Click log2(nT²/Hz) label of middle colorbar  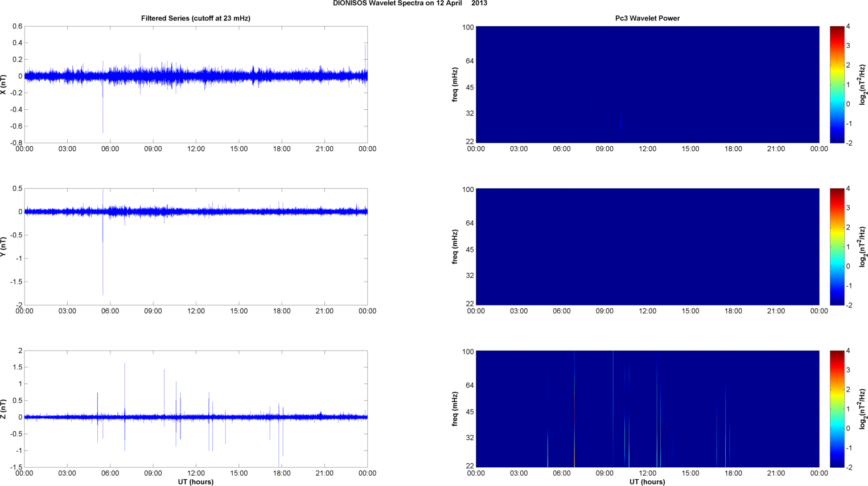click(x=862, y=246)
